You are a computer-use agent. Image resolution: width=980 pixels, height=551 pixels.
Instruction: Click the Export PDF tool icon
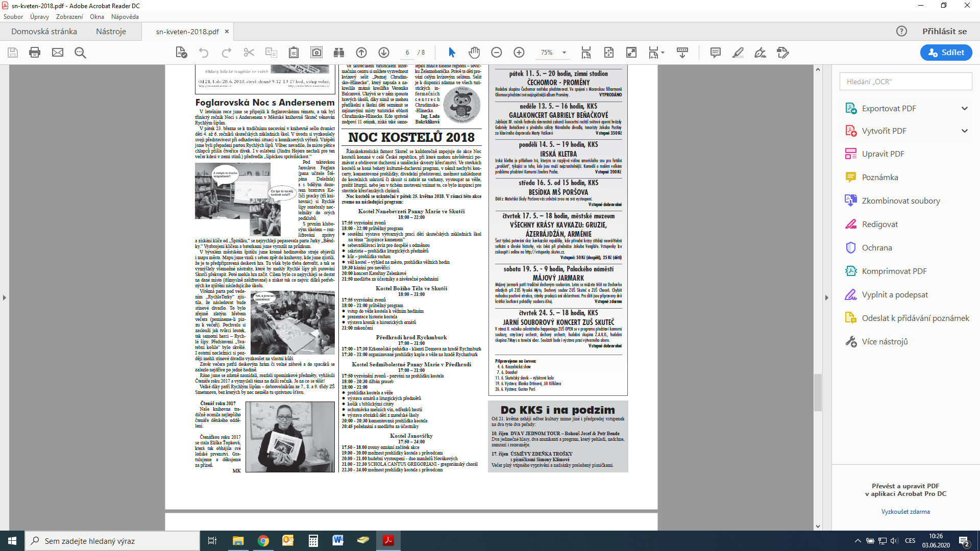pos(851,108)
